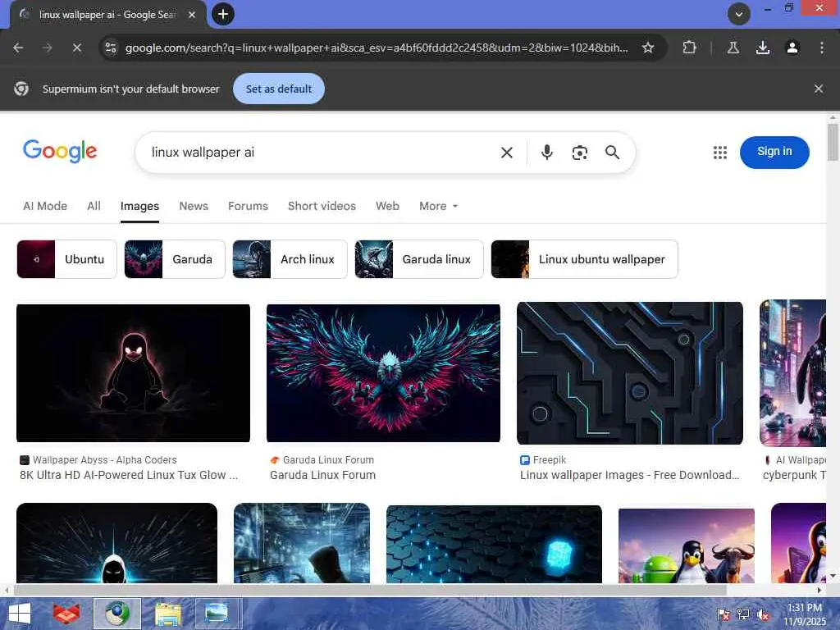
Task: Clear the search box text
Action: point(506,153)
